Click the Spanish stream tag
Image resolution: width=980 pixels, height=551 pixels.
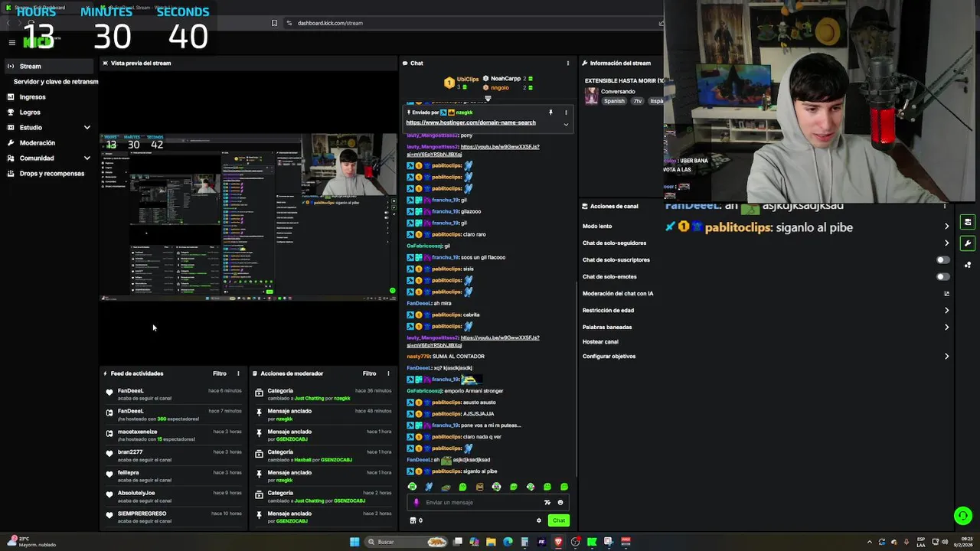(x=614, y=101)
